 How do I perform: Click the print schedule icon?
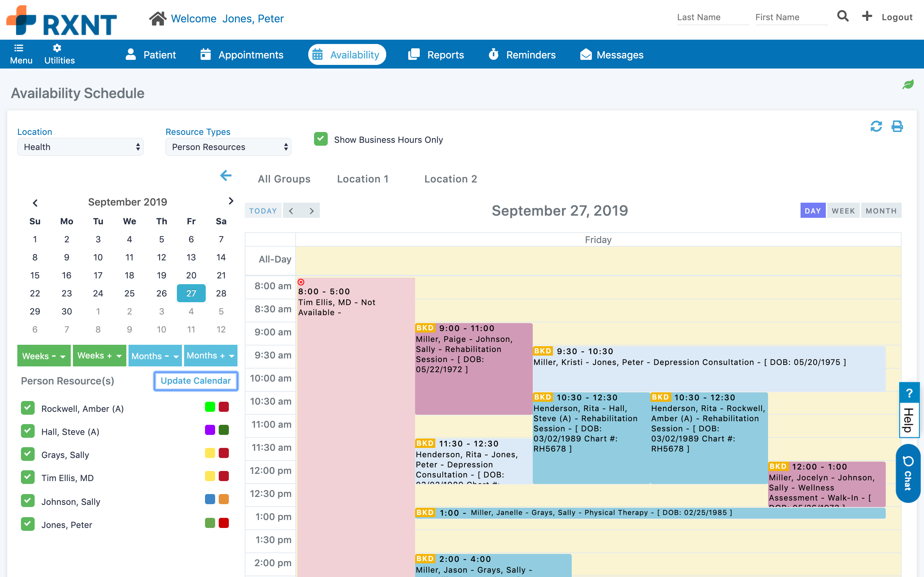pos(897,126)
